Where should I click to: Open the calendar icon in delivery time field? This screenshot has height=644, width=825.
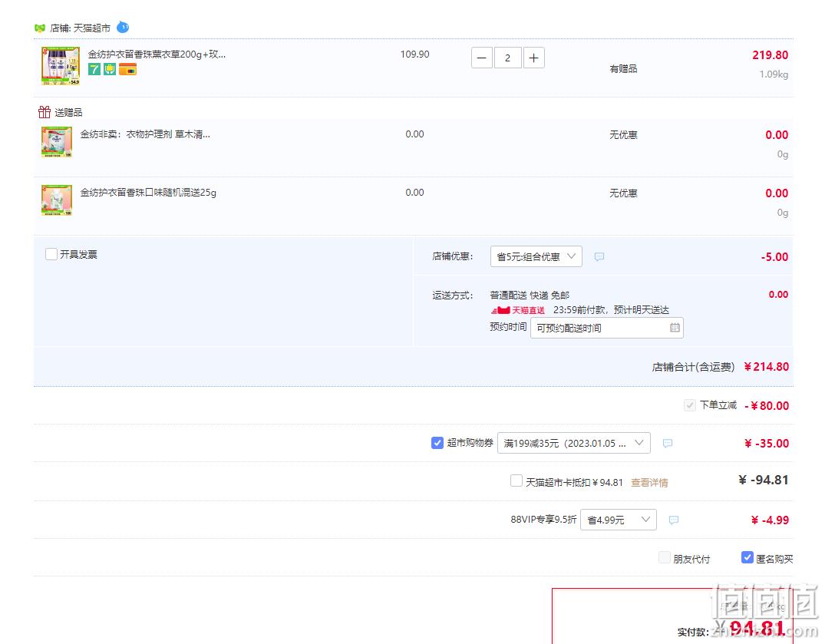pyautogui.click(x=675, y=328)
